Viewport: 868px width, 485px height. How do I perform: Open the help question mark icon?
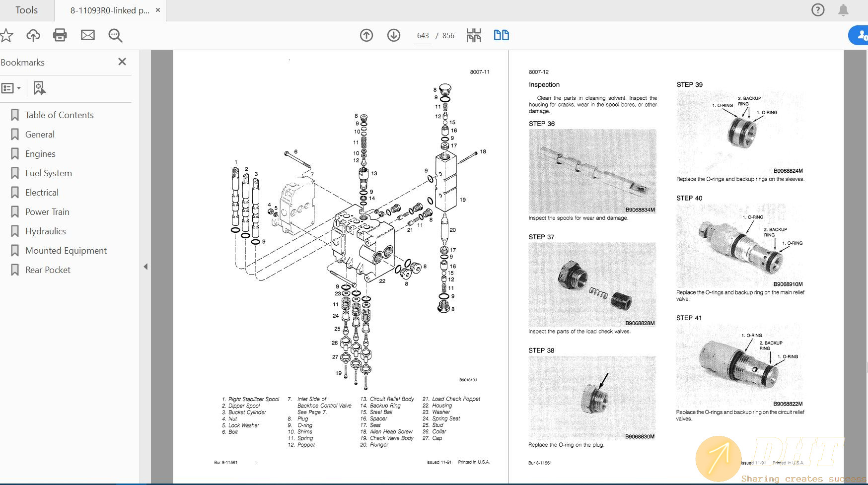point(817,10)
